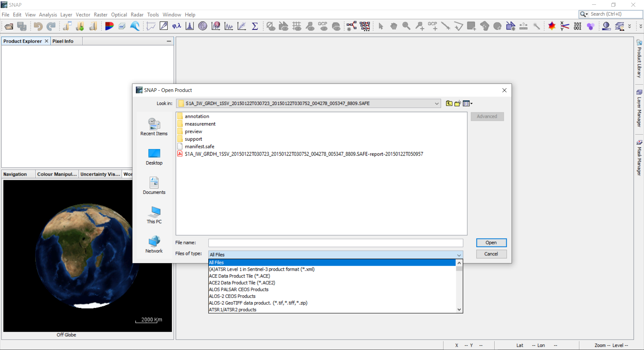This screenshot has width=644, height=350.
Task: Click the X-Y crossed lines toolbar icon
Action: (x=565, y=26)
